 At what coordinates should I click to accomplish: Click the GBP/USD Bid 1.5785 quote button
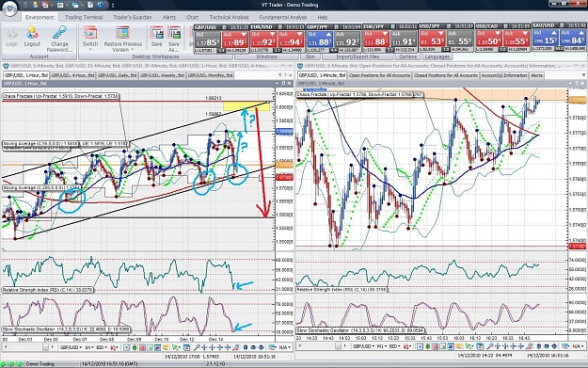pyautogui.click(x=207, y=40)
